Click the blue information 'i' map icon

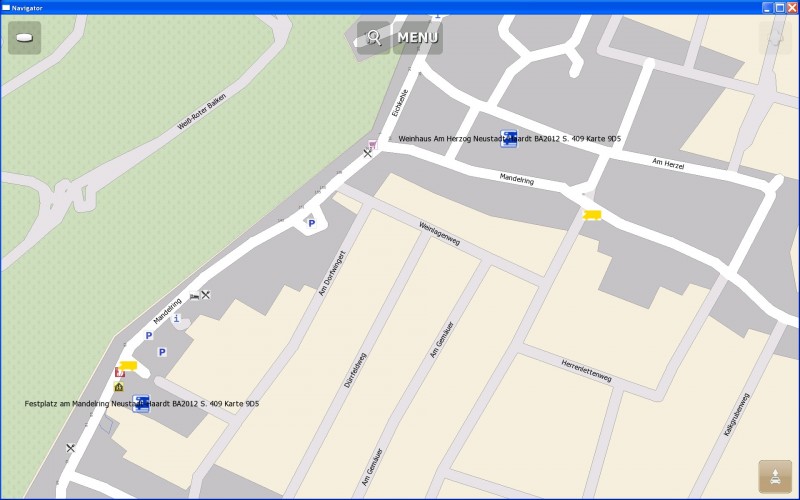(177, 319)
